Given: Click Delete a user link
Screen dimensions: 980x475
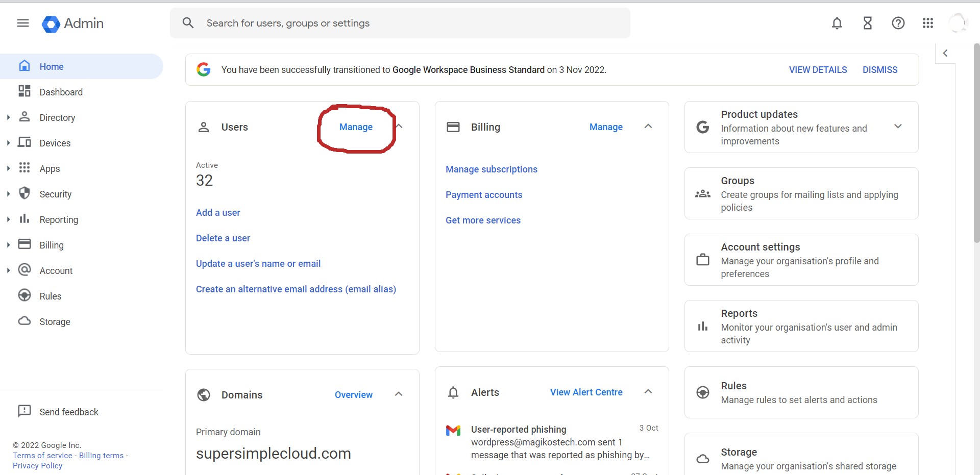Looking at the screenshot, I should pos(223,238).
